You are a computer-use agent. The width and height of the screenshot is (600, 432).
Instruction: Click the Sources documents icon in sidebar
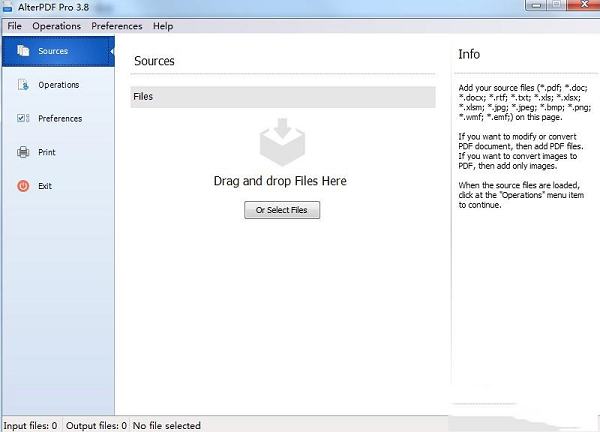[23, 51]
